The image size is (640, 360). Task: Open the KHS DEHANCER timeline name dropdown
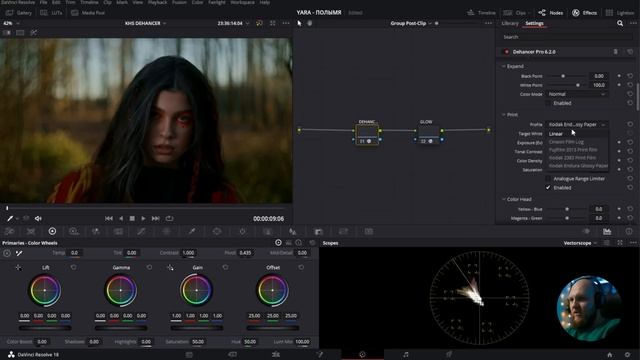pyautogui.click(x=145, y=23)
